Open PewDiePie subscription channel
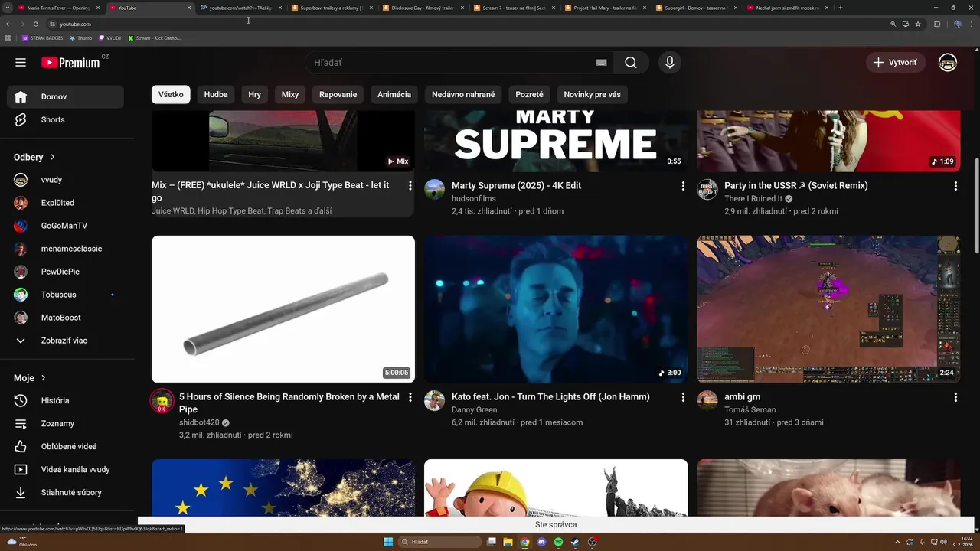 65,272
